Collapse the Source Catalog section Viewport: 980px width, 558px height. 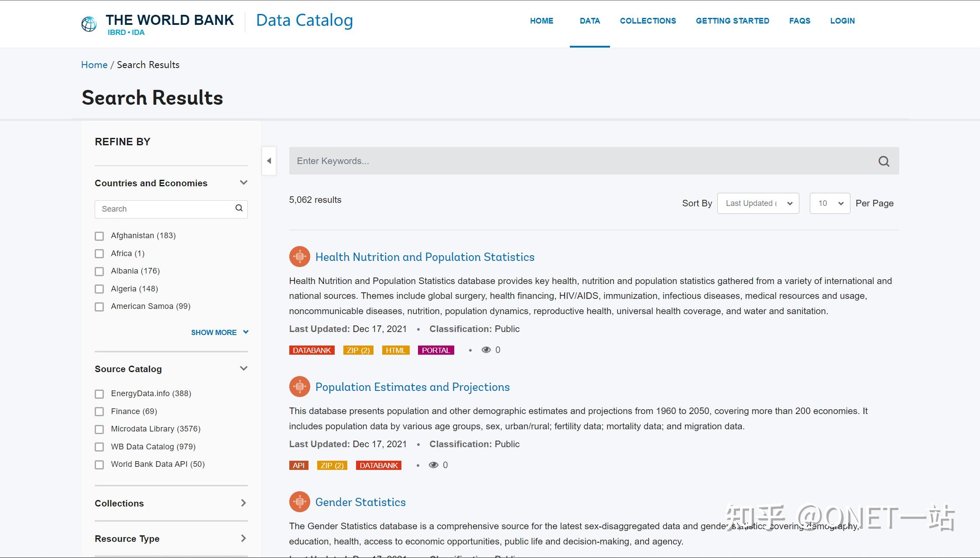(243, 369)
